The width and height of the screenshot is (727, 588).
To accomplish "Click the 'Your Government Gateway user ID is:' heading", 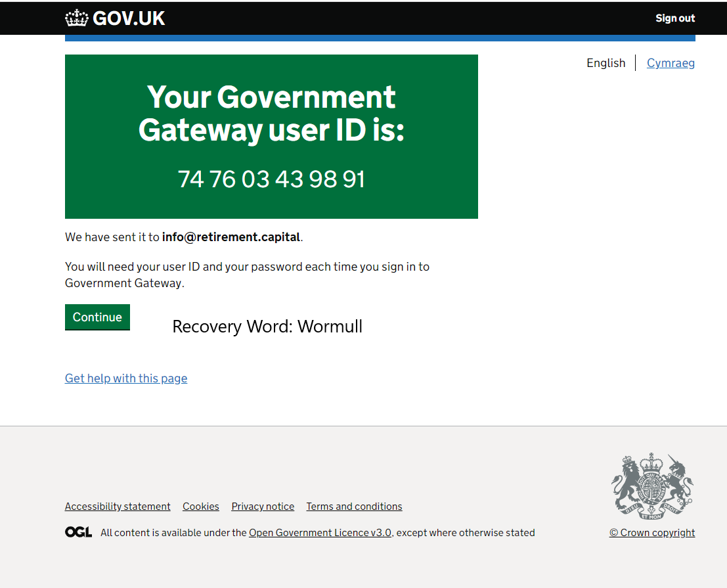I will [271, 114].
